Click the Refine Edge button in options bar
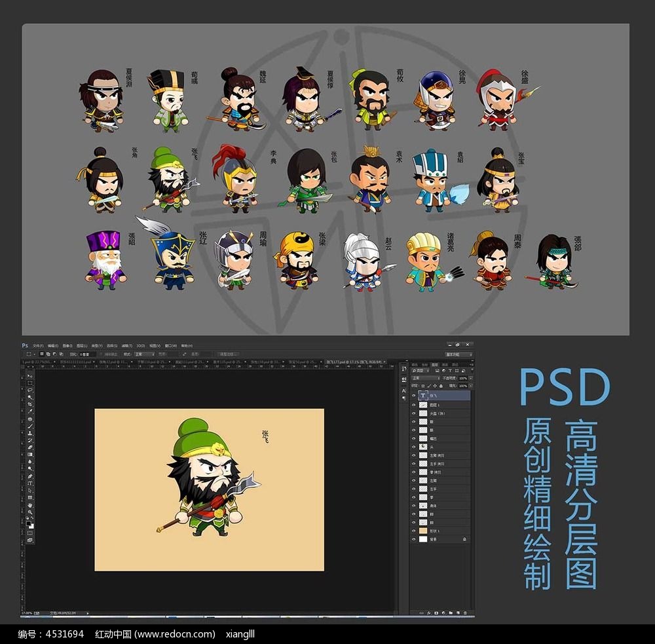Image resolution: width=655 pixels, height=644 pixels. [228, 354]
